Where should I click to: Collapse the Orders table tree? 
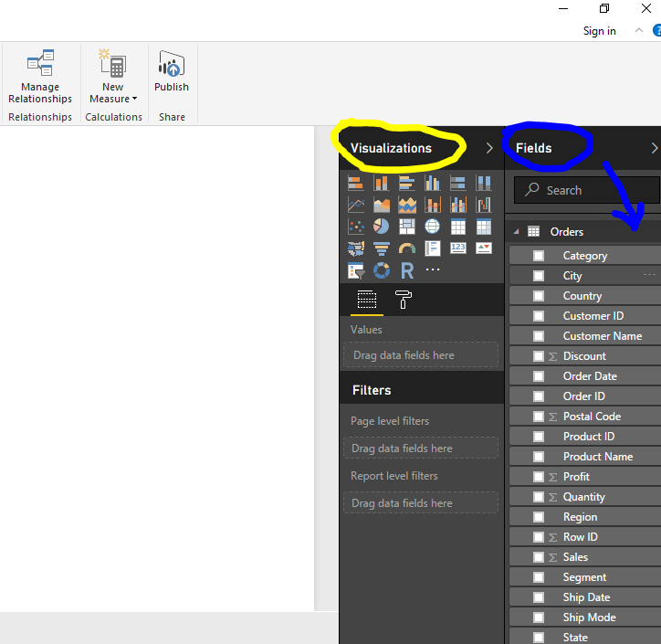pyautogui.click(x=517, y=231)
